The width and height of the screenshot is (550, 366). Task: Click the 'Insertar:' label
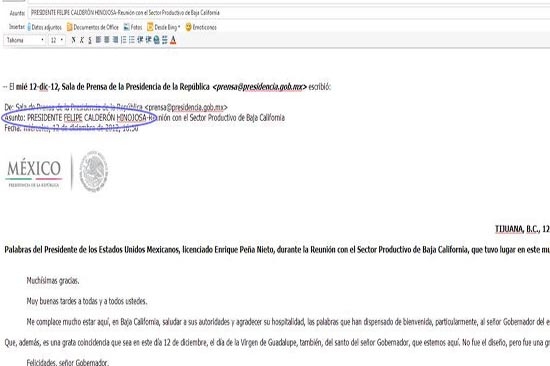coord(17,27)
